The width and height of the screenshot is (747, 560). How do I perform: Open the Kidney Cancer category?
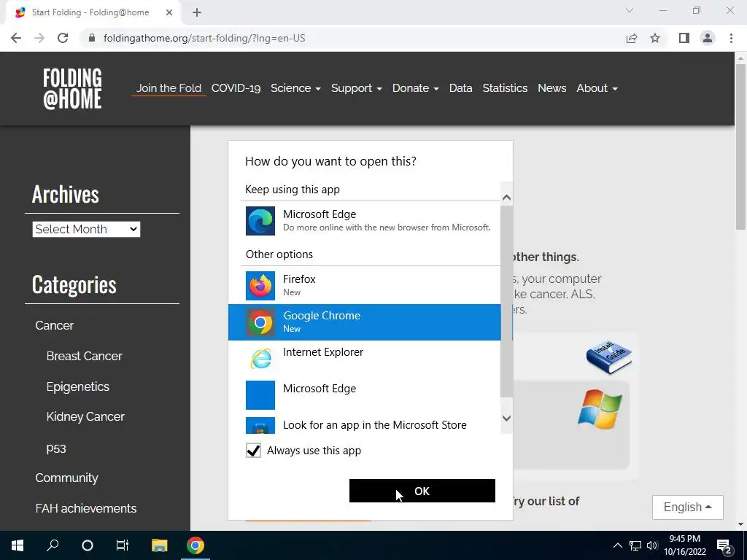tap(85, 416)
